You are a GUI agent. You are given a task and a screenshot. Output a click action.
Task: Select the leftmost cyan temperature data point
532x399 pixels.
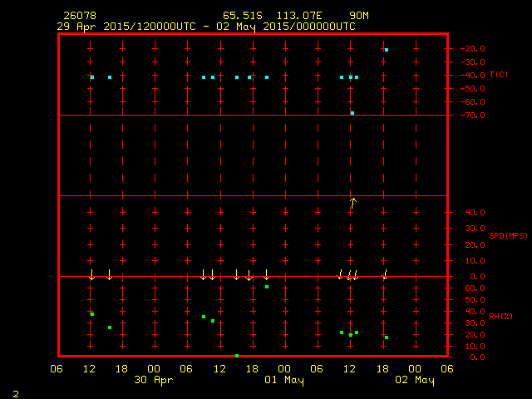92,77
